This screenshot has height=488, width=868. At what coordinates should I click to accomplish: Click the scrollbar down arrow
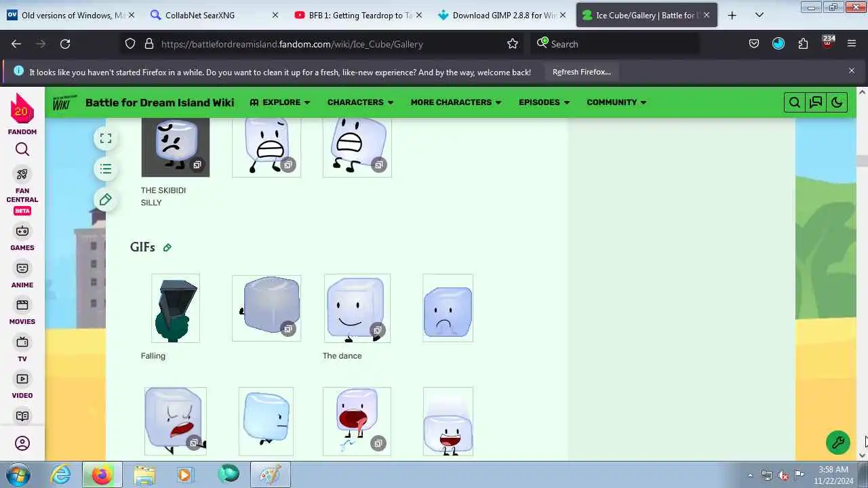pyautogui.click(x=862, y=456)
